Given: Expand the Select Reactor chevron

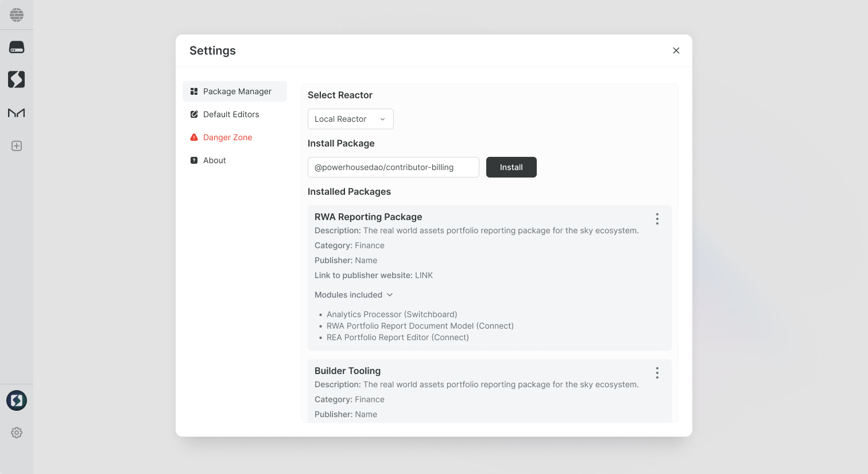Looking at the screenshot, I should click(382, 119).
